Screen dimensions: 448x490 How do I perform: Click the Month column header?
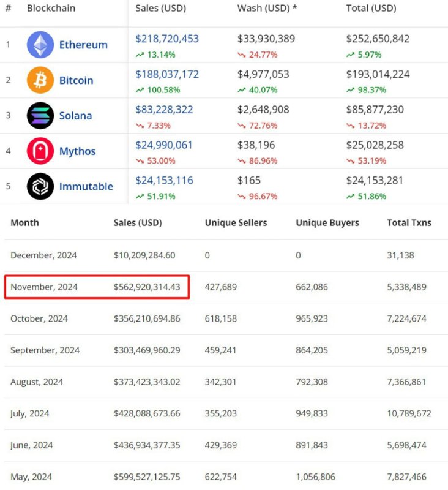24,222
